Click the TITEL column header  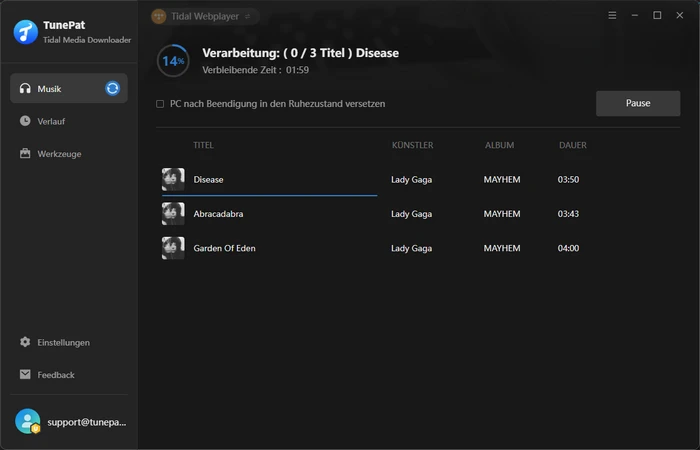(x=203, y=145)
